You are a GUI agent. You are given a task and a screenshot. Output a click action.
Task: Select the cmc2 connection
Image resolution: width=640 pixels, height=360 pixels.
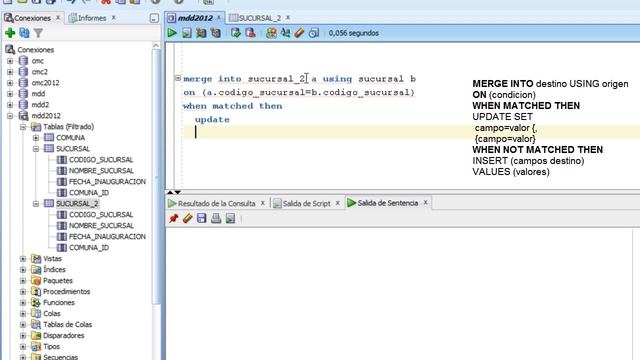click(40, 72)
